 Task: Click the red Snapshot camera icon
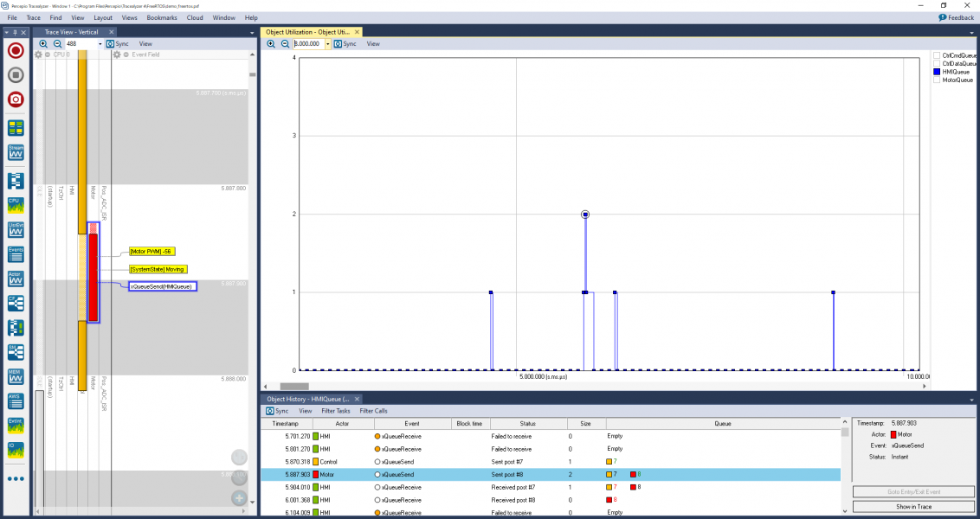[x=16, y=99]
